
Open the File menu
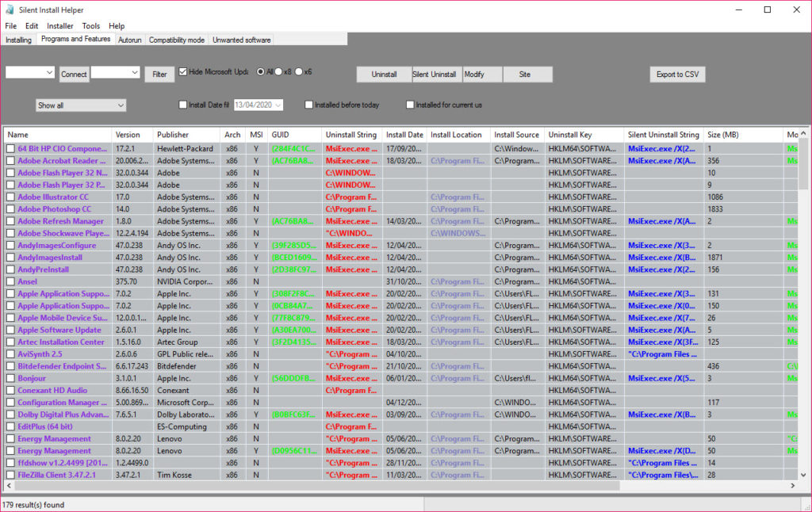(x=11, y=26)
